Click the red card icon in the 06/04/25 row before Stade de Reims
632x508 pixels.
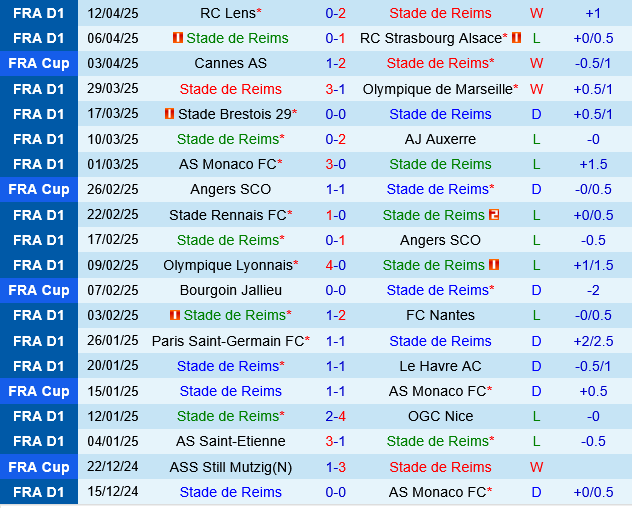click(178, 38)
